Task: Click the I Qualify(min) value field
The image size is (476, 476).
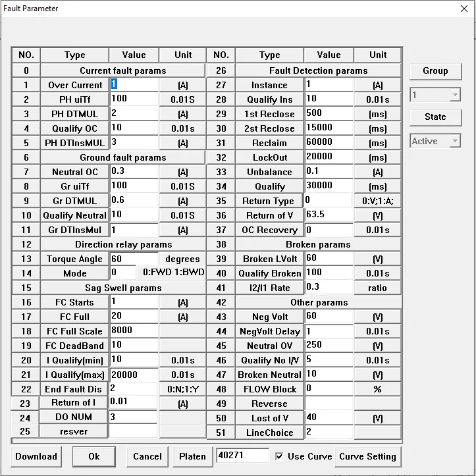Action: pos(134,359)
